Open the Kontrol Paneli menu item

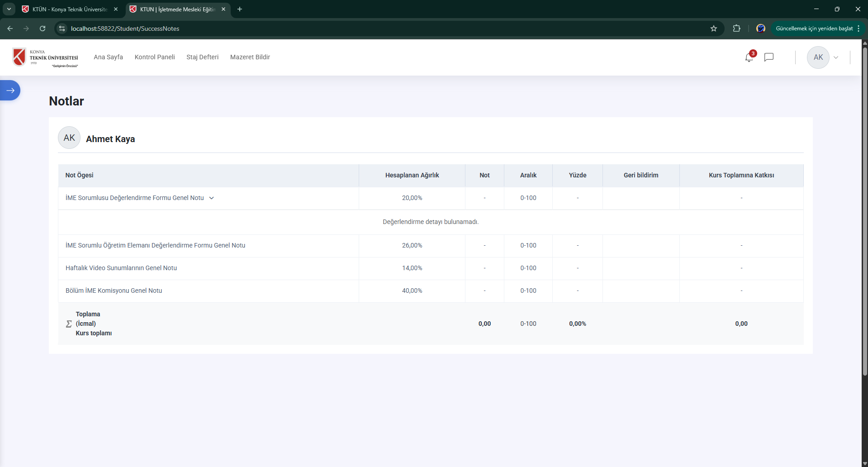tap(155, 57)
